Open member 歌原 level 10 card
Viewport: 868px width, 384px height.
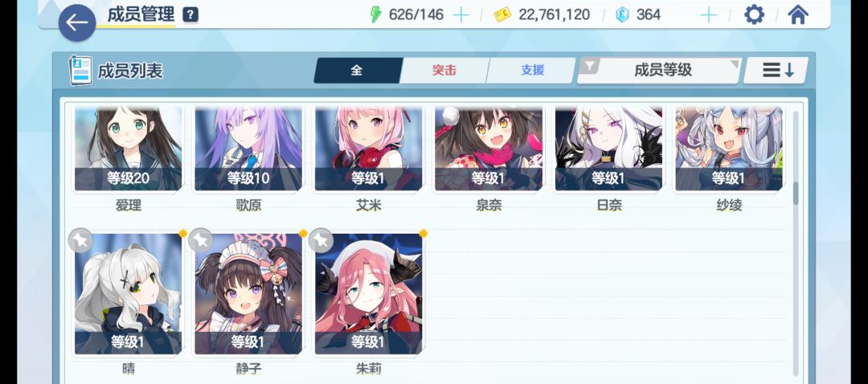pyautogui.click(x=248, y=149)
